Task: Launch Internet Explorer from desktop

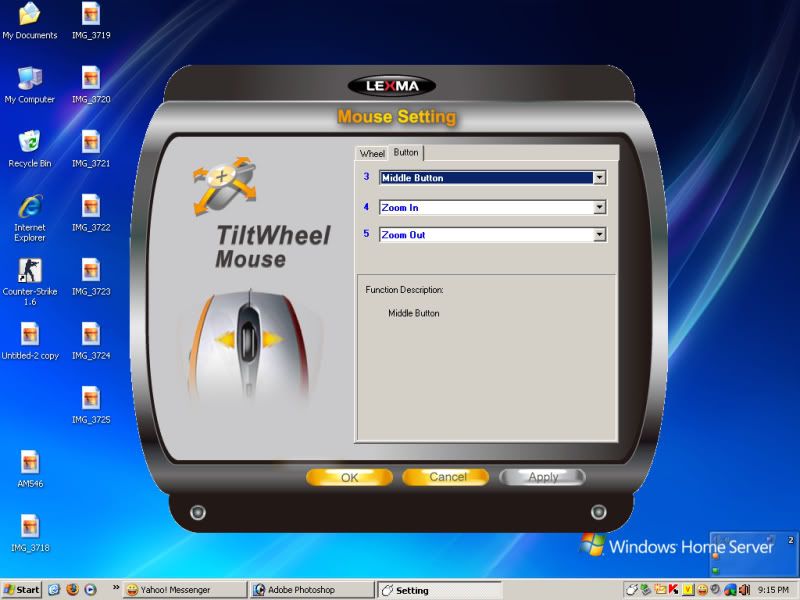Action: pos(29,206)
